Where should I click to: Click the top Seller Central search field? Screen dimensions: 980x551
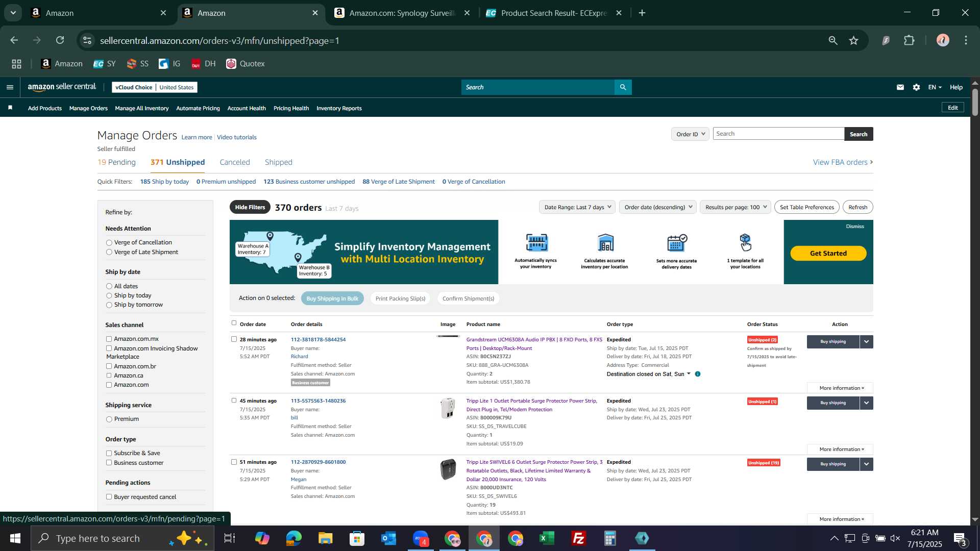[538, 87]
